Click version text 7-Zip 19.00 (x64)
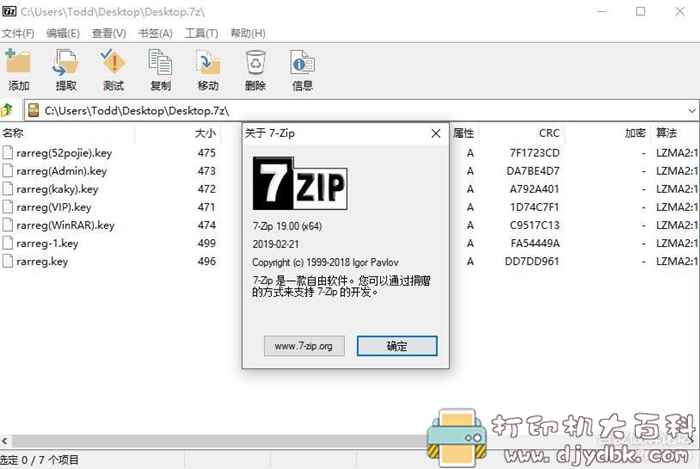Image resolution: width=700 pixels, height=469 pixels. pyautogui.click(x=287, y=226)
